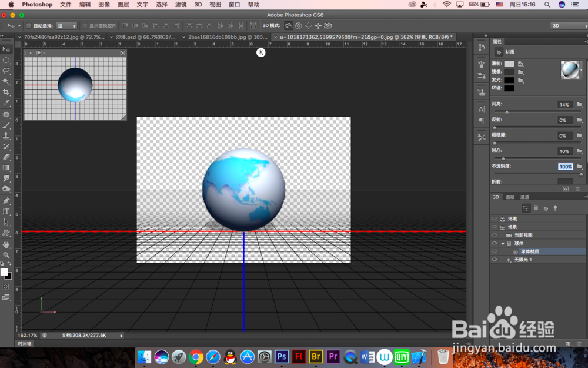Screen dimensions: 588x368
Task: Open the 3D workspace switcher dropdown
Action: point(569,26)
